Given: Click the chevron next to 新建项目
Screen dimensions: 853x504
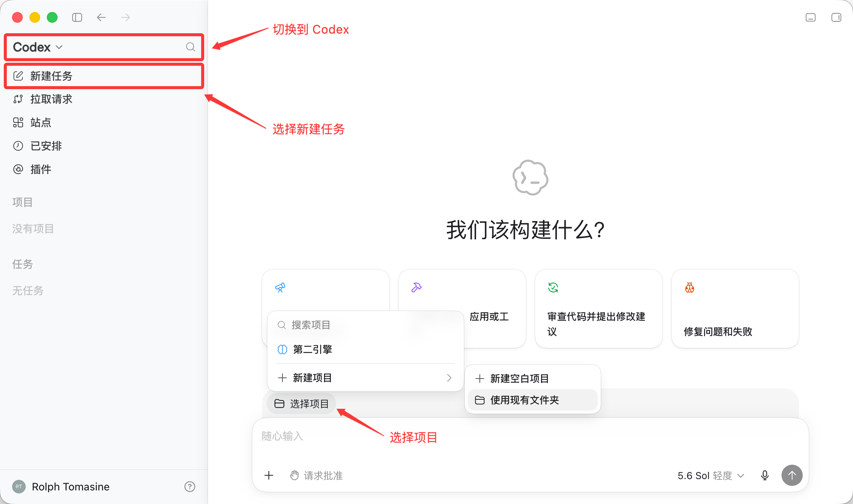Looking at the screenshot, I should tap(449, 378).
